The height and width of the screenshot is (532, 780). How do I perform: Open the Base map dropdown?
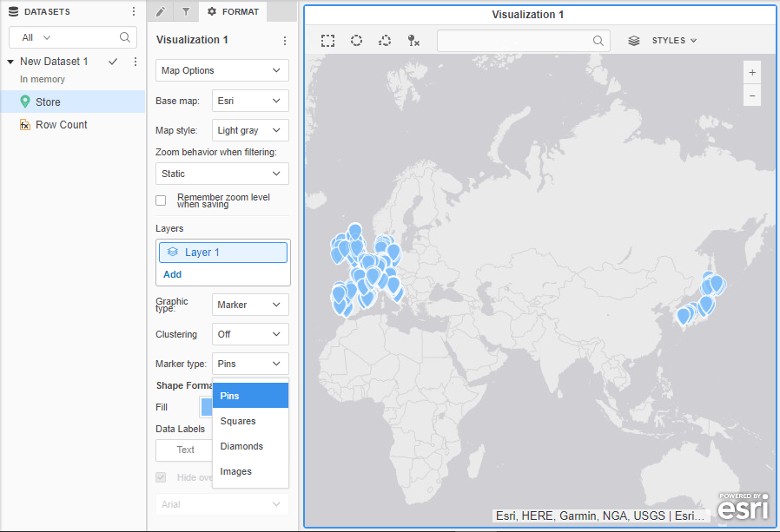[250, 101]
